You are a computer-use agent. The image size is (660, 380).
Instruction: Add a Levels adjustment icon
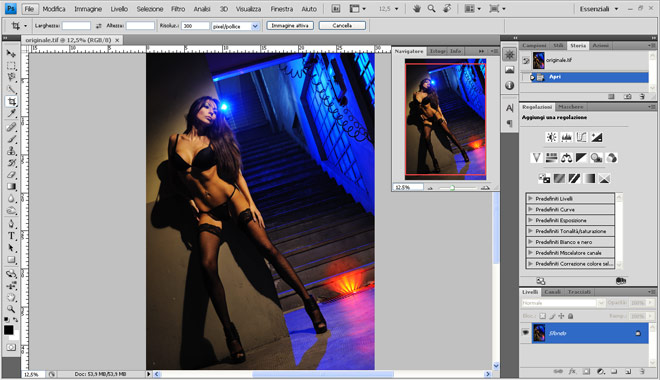click(566, 137)
